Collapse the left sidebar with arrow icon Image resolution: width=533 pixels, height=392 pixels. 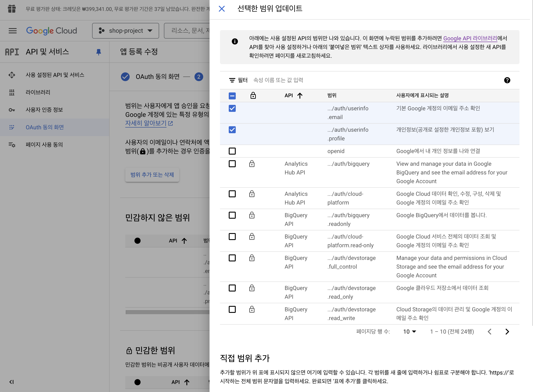pyautogui.click(x=11, y=382)
